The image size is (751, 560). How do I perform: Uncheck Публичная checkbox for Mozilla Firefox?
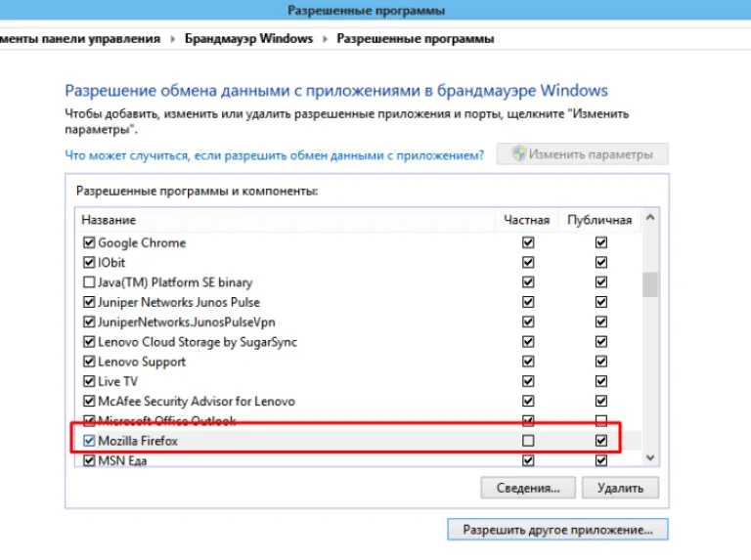point(601,441)
